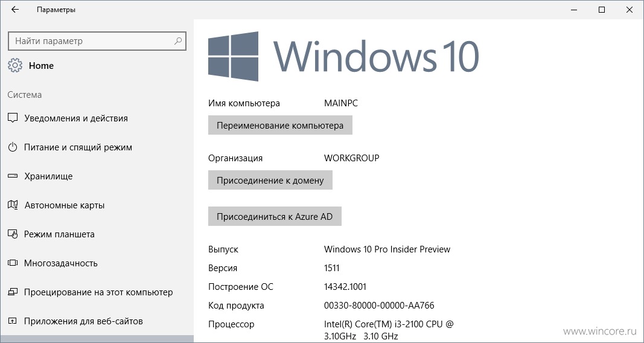Click the storage drive icon for Хранилище

pyautogui.click(x=13, y=176)
